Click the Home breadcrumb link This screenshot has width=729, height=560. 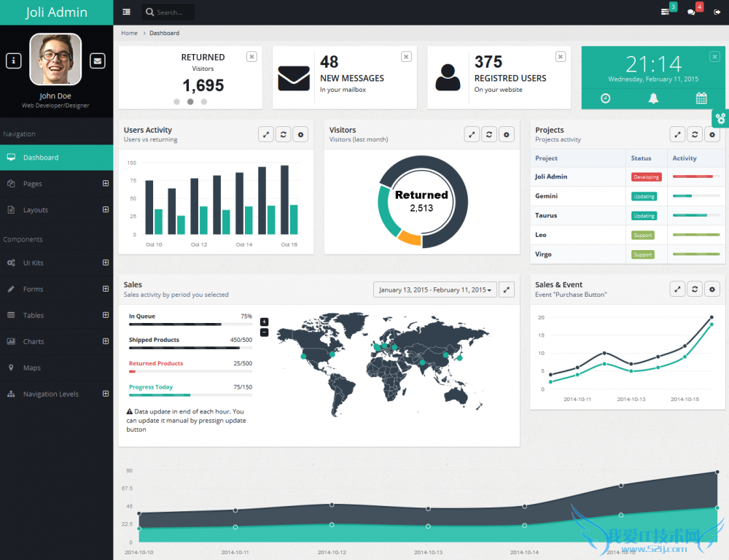click(x=129, y=33)
